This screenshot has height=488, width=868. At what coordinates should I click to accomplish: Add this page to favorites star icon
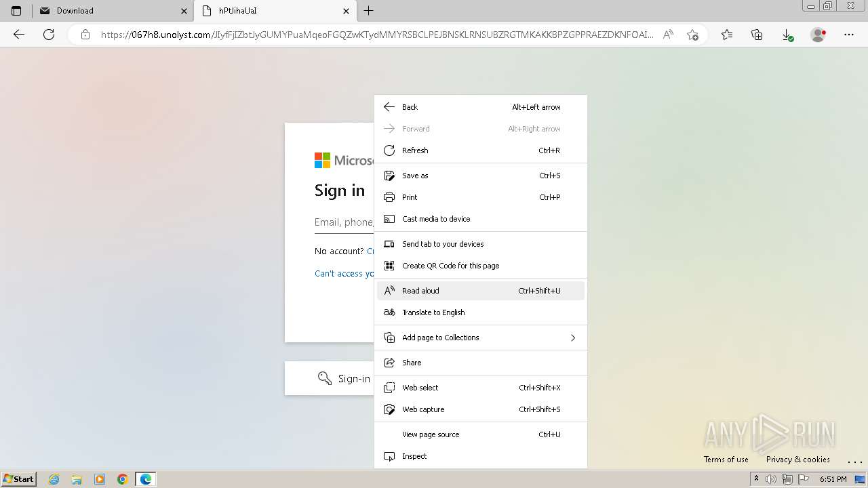click(692, 35)
